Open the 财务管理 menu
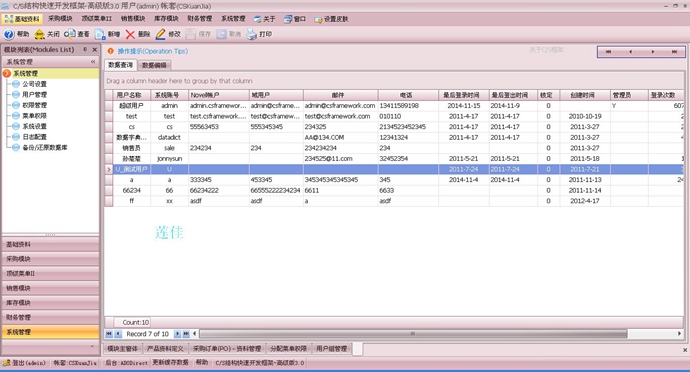This screenshot has width=690, height=372. [x=199, y=18]
